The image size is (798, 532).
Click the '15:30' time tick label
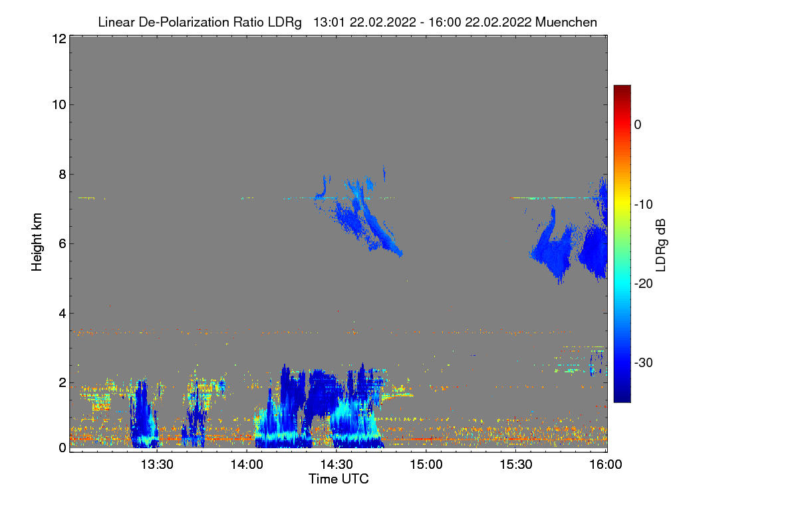coord(516,465)
